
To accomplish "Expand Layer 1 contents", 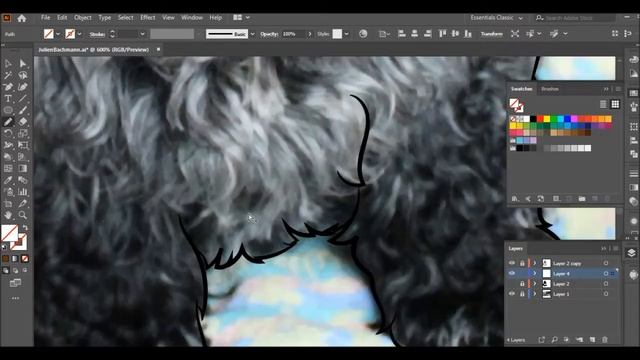I will tap(535, 294).
